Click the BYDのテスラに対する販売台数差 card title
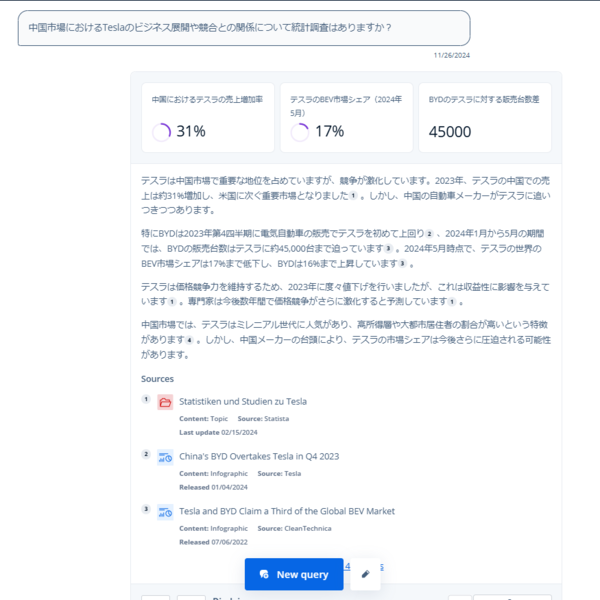The height and width of the screenshot is (600, 600). (x=484, y=99)
